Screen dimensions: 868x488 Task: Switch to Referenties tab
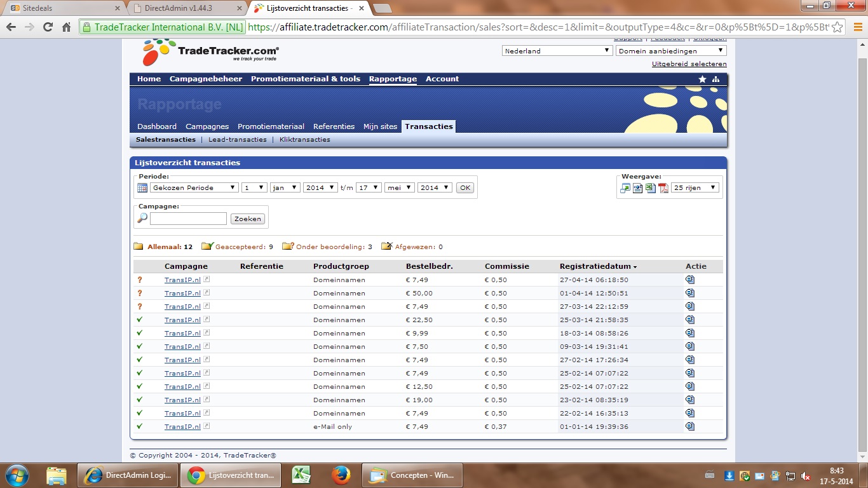pos(334,126)
